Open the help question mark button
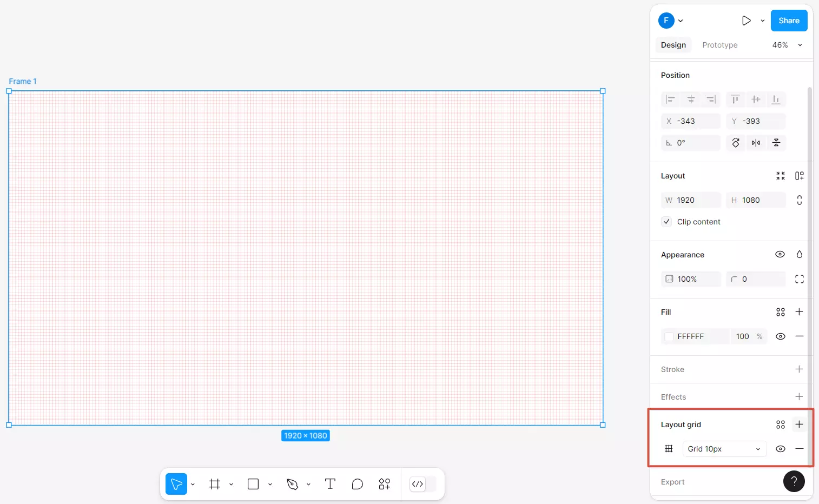 click(794, 481)
